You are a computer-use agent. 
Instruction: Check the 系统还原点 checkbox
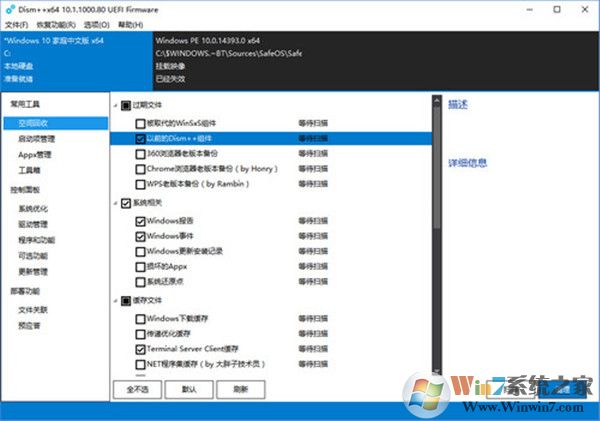pyautogui.click(x=140, y=282)
